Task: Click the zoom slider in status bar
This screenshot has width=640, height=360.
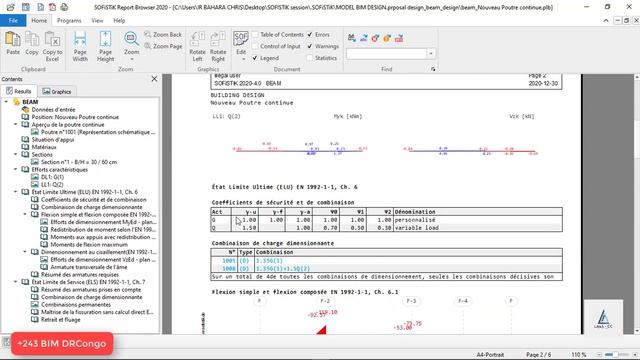Action: coord(616,355)
